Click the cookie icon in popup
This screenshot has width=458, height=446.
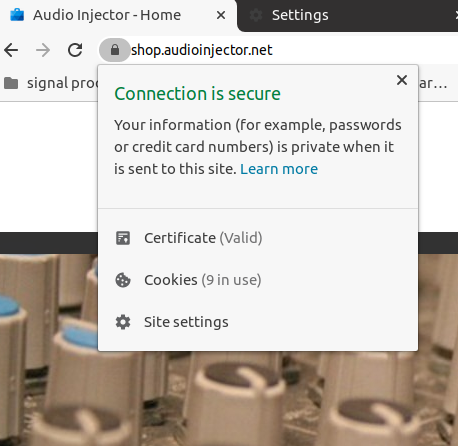(x=123, y=280)
